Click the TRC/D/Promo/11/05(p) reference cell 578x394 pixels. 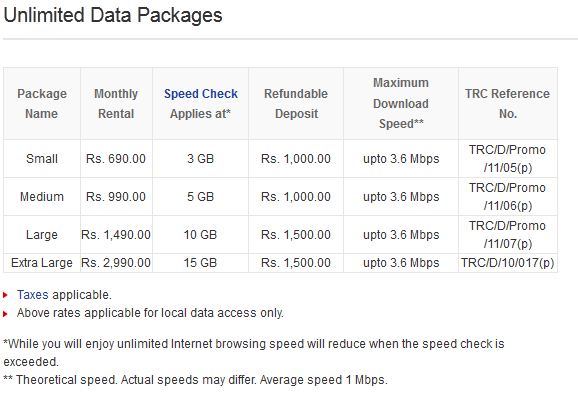(x=508, y=159)
